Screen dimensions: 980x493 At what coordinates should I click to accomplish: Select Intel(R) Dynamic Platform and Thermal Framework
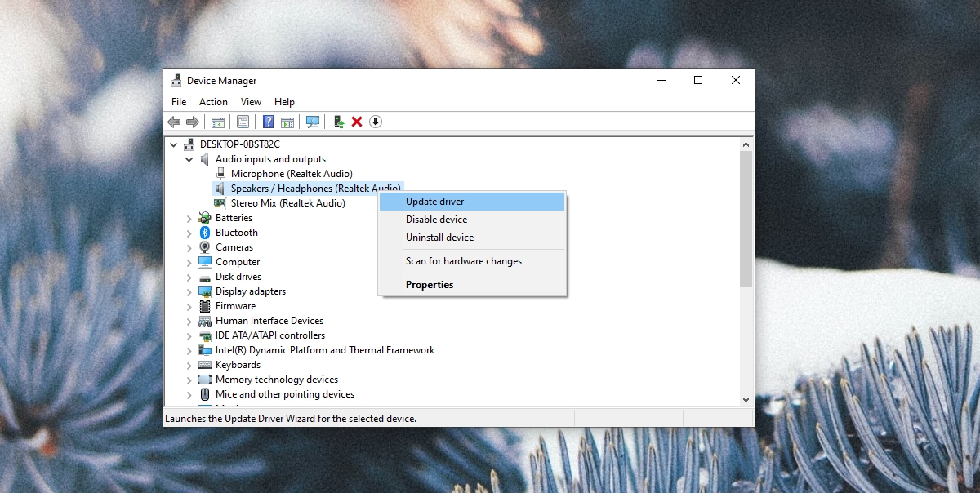pos(325,350)
